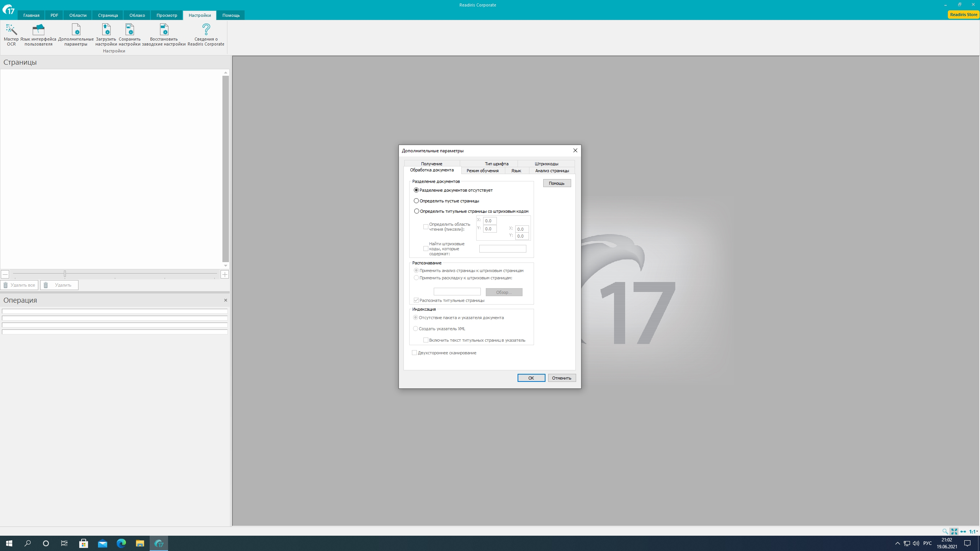Select titular pages with barcode radio option

point(416,211)
